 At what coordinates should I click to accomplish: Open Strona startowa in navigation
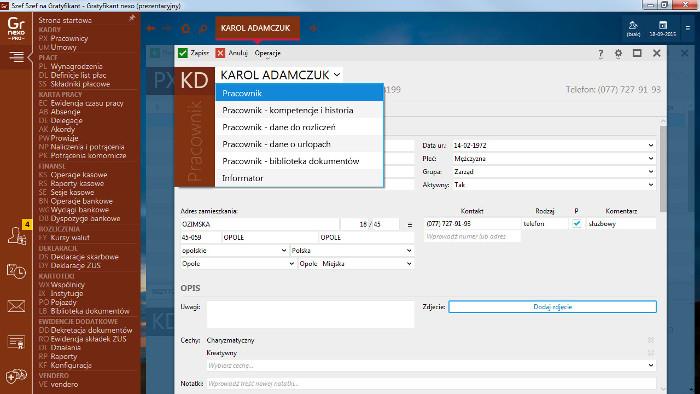point(65,20)
